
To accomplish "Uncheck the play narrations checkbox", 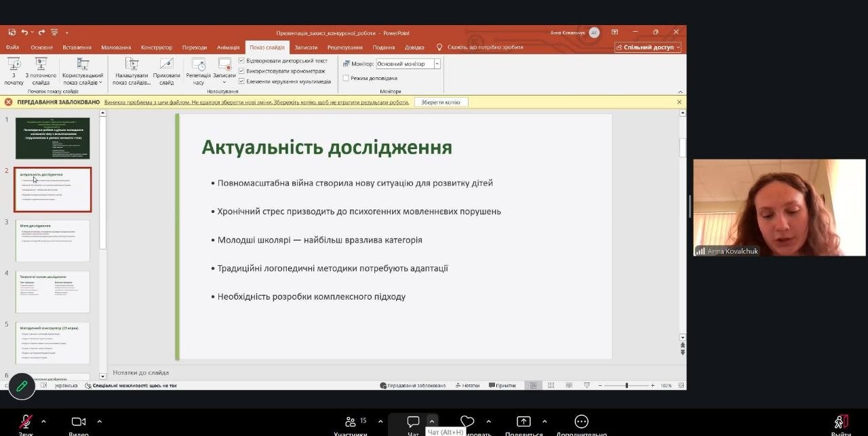I will (x=241, y=61).
